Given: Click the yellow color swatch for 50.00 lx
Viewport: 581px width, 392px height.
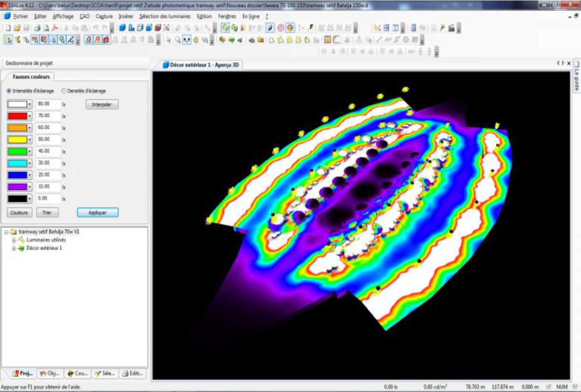Looking at the screenshot, I should 17,140.
